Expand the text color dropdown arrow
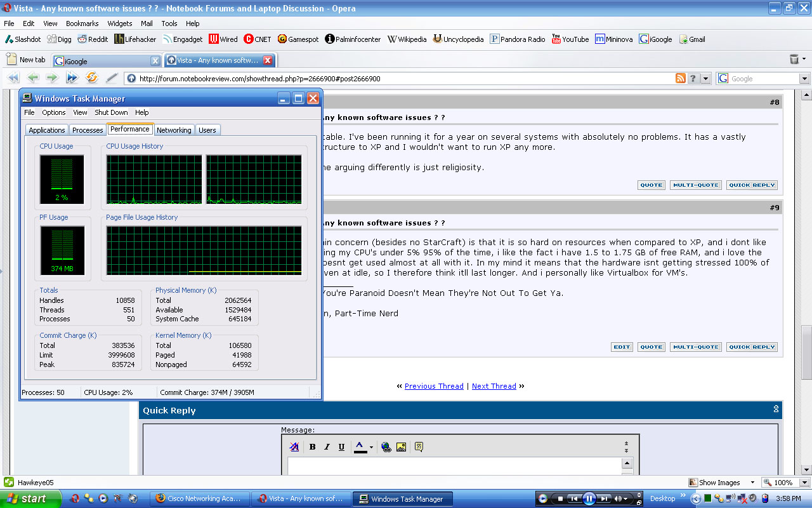 pos(371,447)
